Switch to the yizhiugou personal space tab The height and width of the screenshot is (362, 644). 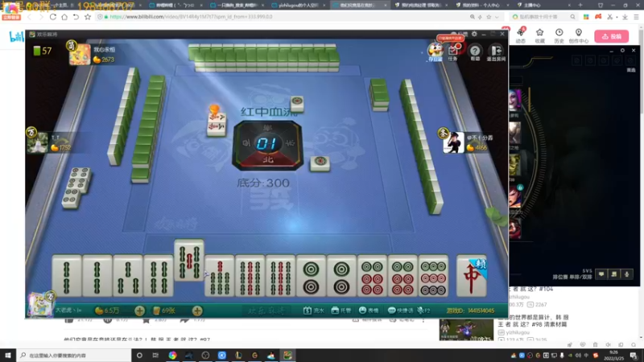click(x=299, y=5)
